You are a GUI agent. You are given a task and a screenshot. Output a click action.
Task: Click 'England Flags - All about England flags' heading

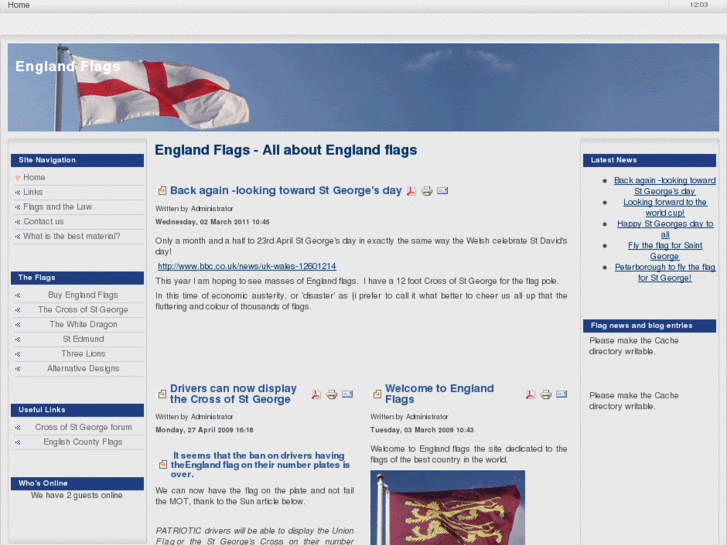tap(286, 150)
